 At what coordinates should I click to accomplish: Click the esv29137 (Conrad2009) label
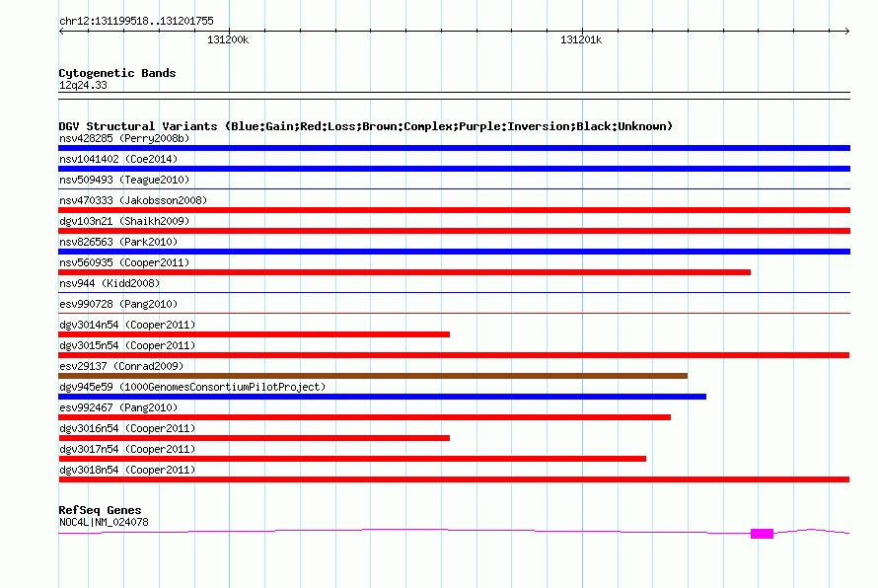[x=121, y=366]
